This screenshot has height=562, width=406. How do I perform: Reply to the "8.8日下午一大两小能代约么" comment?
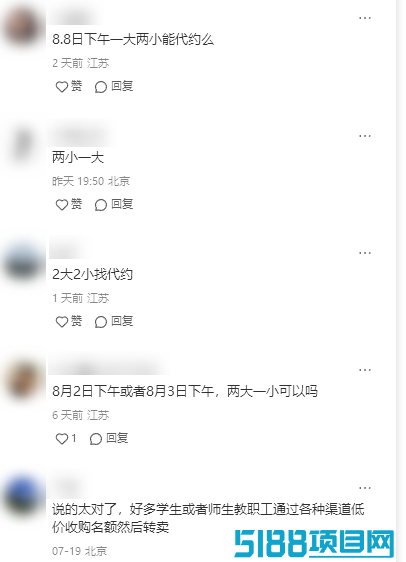coord(114,86)
